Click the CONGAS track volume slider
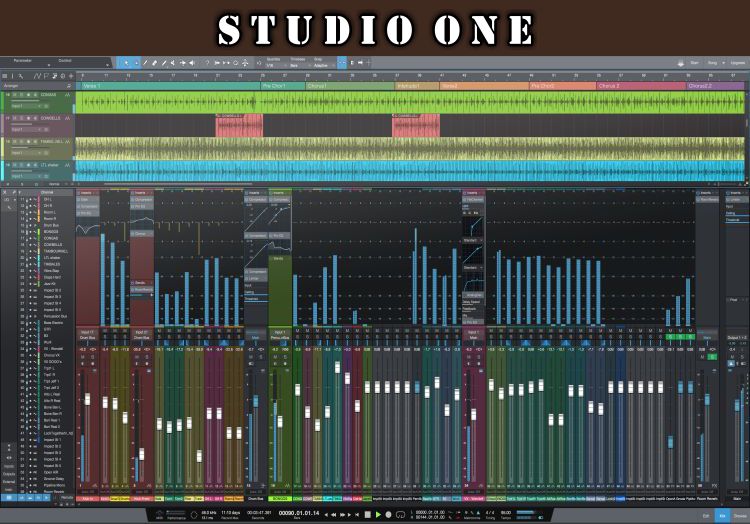This screenshot has width=750, height=524. point(32,100)
